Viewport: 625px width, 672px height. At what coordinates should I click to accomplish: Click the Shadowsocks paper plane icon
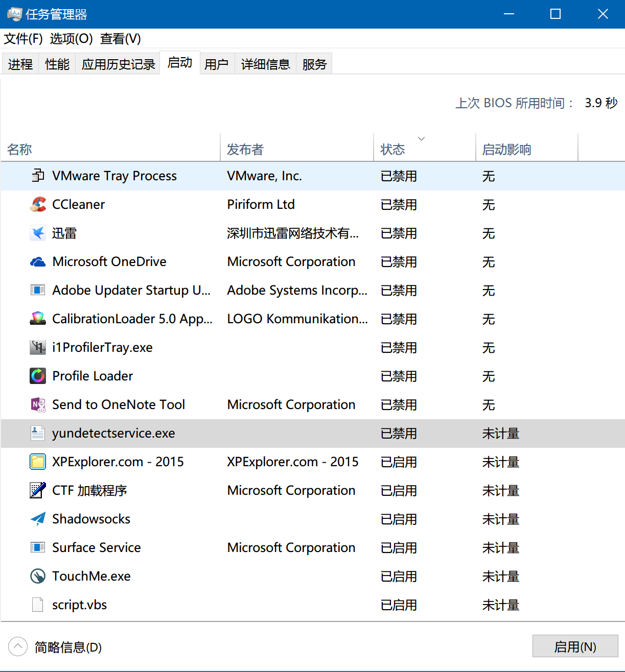pos(38,519)
